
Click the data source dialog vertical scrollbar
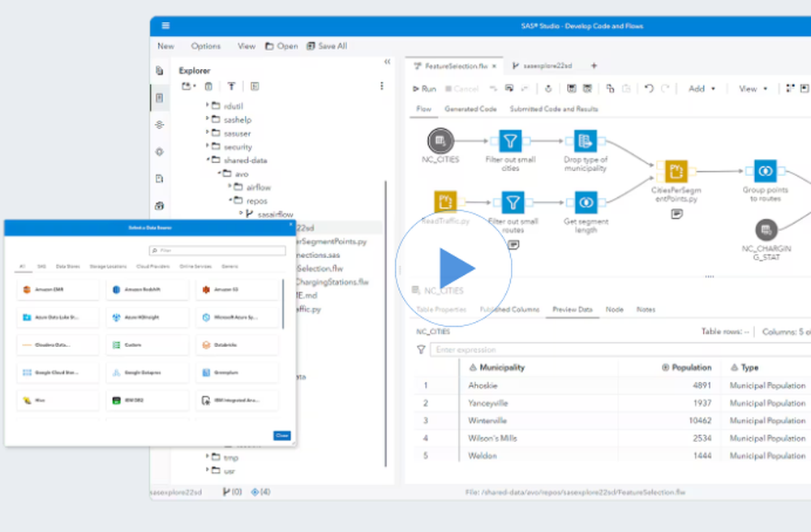click(x=283, y=304)
